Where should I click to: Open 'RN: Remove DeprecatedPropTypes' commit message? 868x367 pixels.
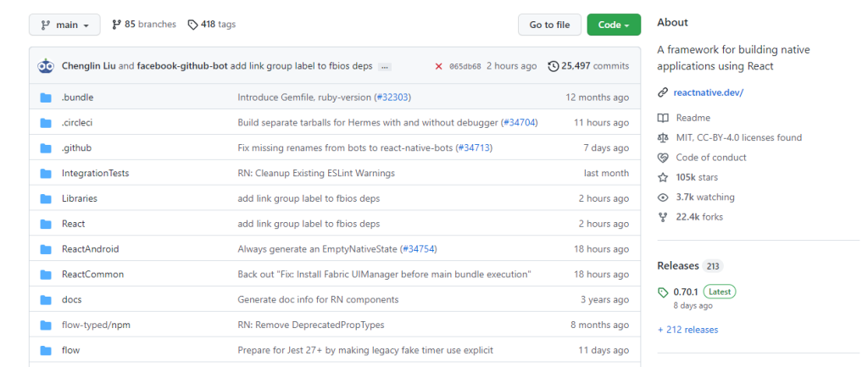coord(310,325)
